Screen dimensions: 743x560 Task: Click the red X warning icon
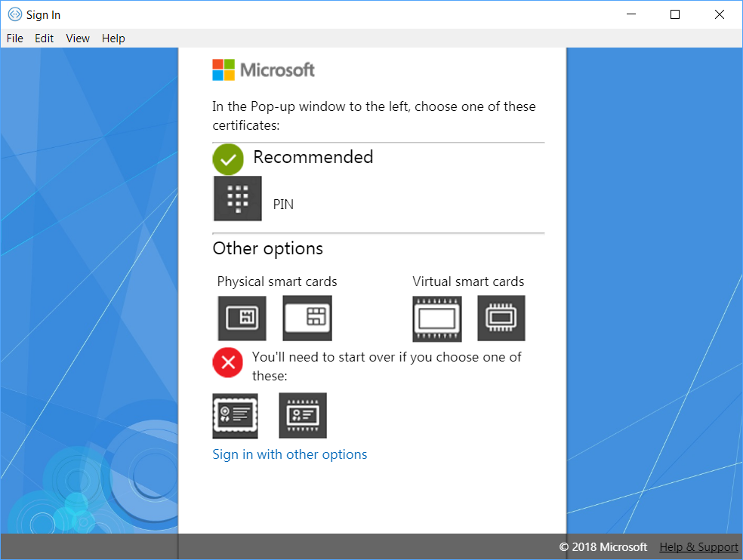(228, 362)
